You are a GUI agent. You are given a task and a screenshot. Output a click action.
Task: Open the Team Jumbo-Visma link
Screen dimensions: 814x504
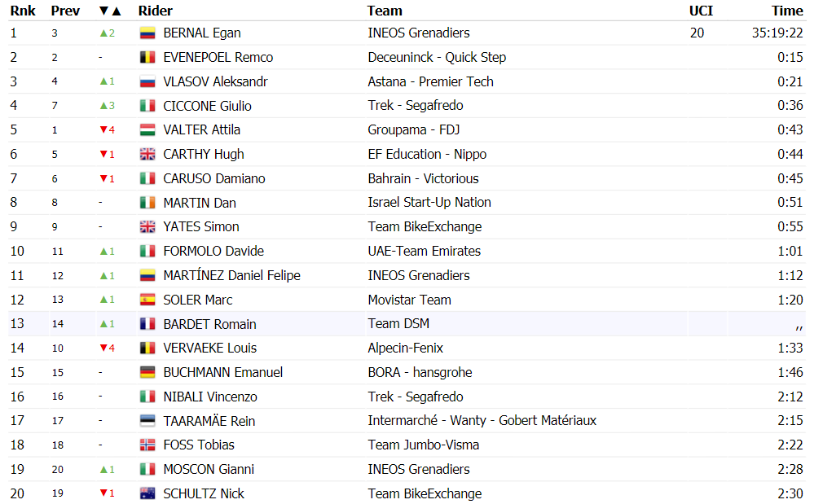pos(424,445)
